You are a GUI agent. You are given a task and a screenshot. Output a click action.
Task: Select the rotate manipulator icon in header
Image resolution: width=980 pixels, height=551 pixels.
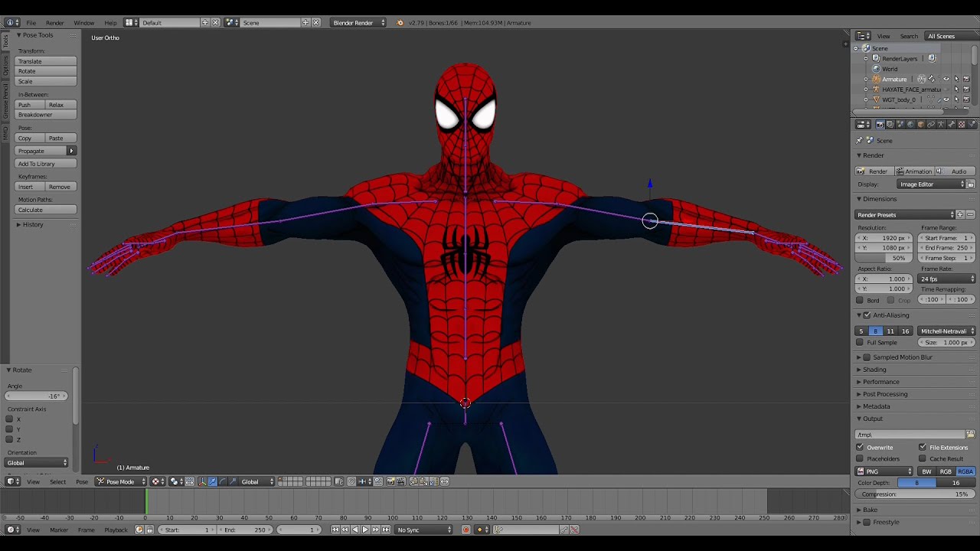click(x=223, y=481)
